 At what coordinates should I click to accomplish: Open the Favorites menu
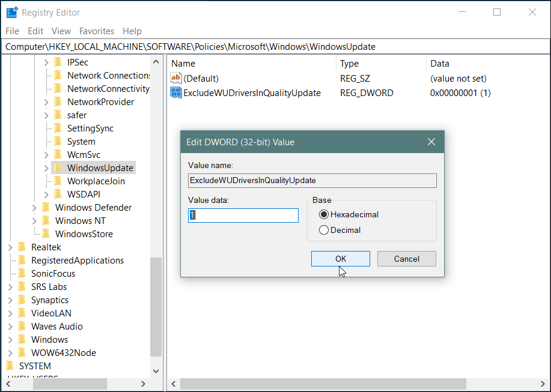coord(97,31)
